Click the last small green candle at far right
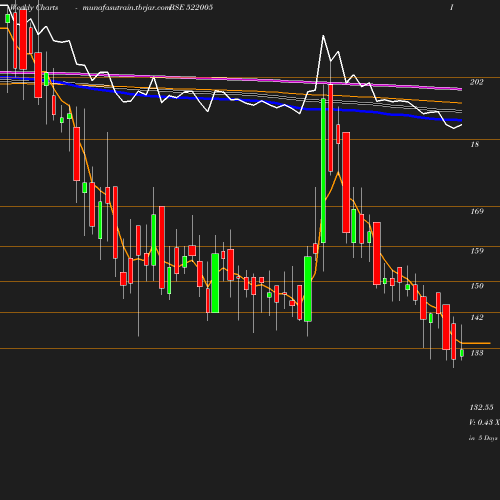Viewport: 500px width, 500px height. pos(462,353)
